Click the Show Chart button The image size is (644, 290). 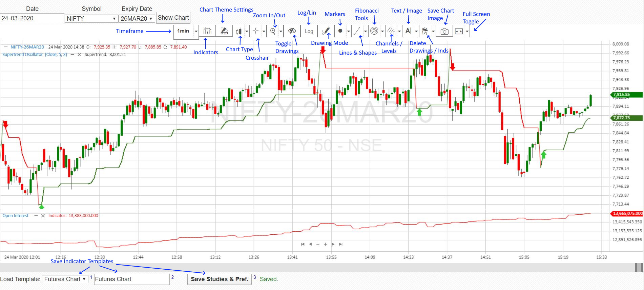pyautogui.click(x=173, y=18)
